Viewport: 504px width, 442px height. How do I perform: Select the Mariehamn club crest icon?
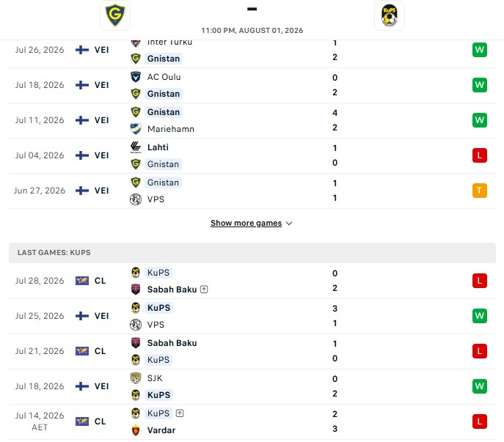tap(136, 129)
